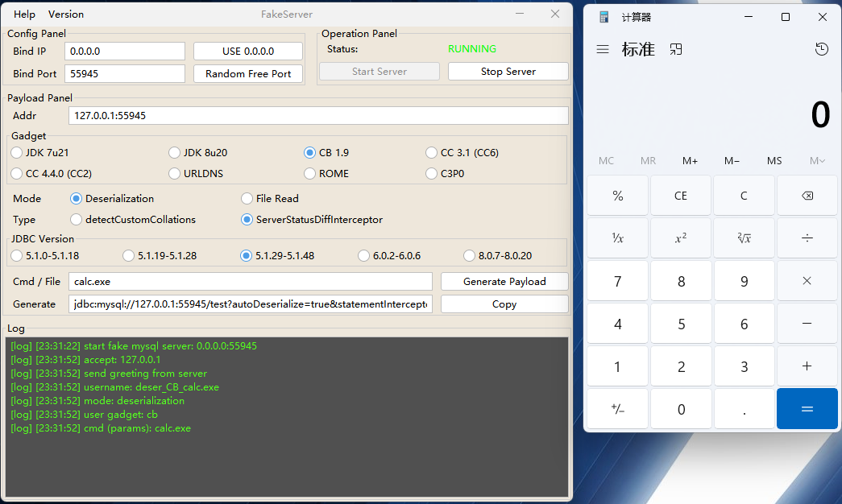
Task: Click RUNNING status text
Action: [472, 49]
